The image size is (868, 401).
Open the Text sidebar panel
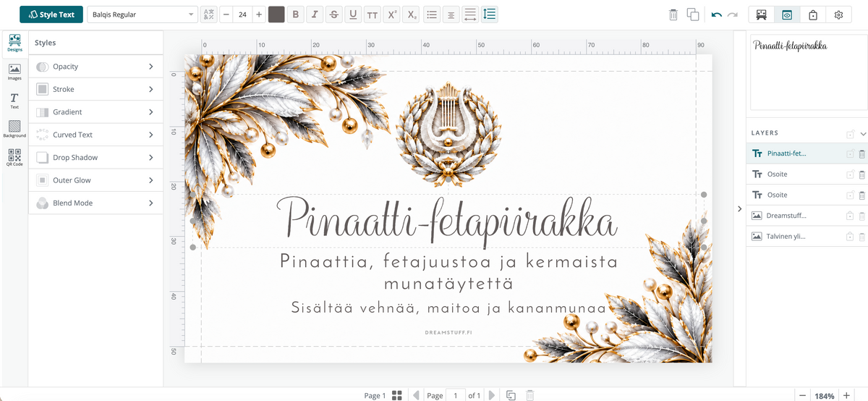[x=14, y=101]
